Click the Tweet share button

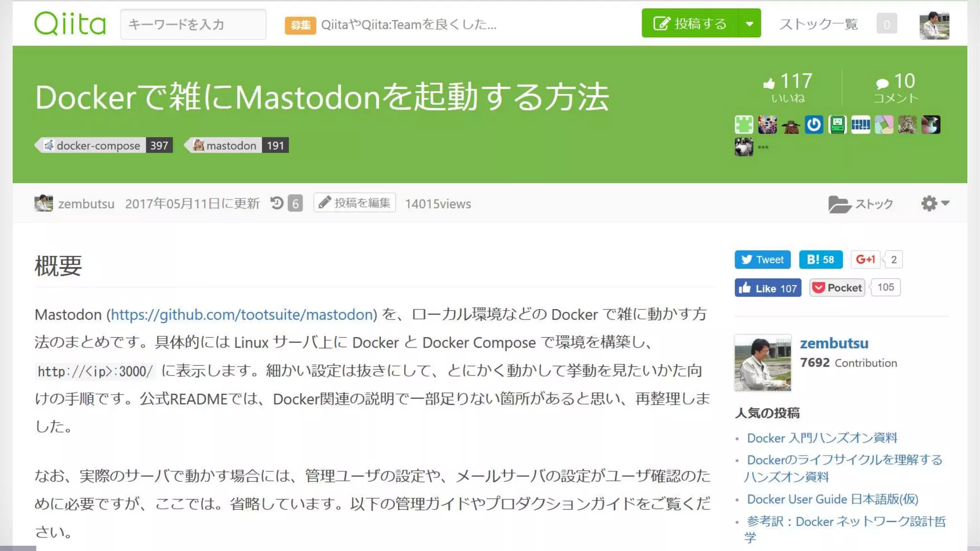(762, 260)
